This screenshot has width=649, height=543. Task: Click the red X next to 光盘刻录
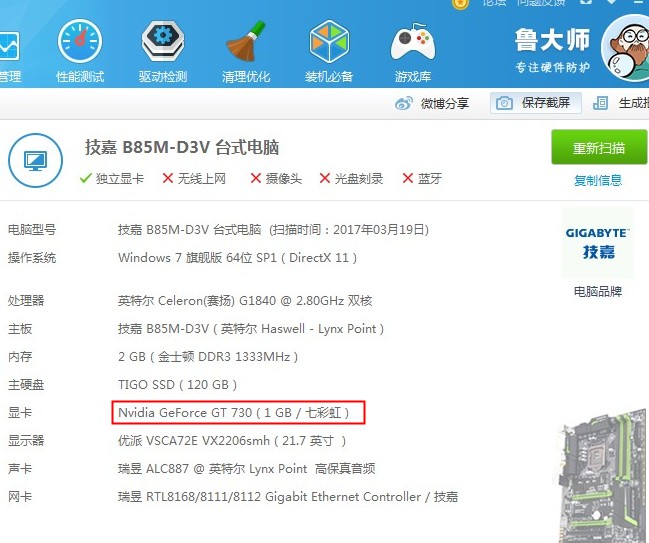click(x=325, y=178)
